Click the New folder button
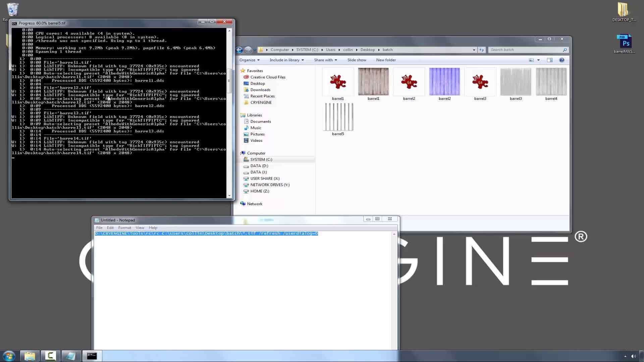The height and width of the screenshot is (362, 644). pos(386,60)
